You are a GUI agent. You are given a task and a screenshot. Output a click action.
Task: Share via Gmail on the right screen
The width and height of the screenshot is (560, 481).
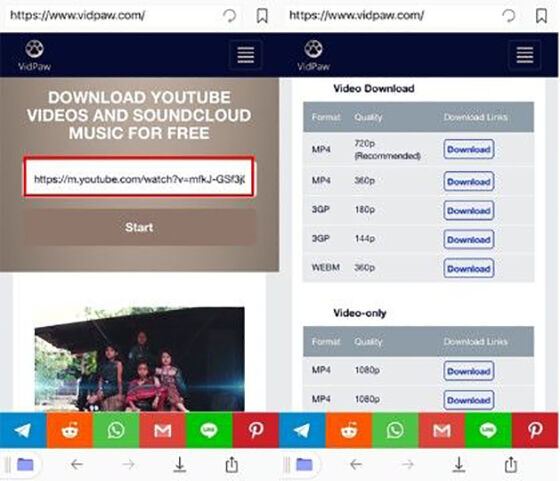point(442,430)
